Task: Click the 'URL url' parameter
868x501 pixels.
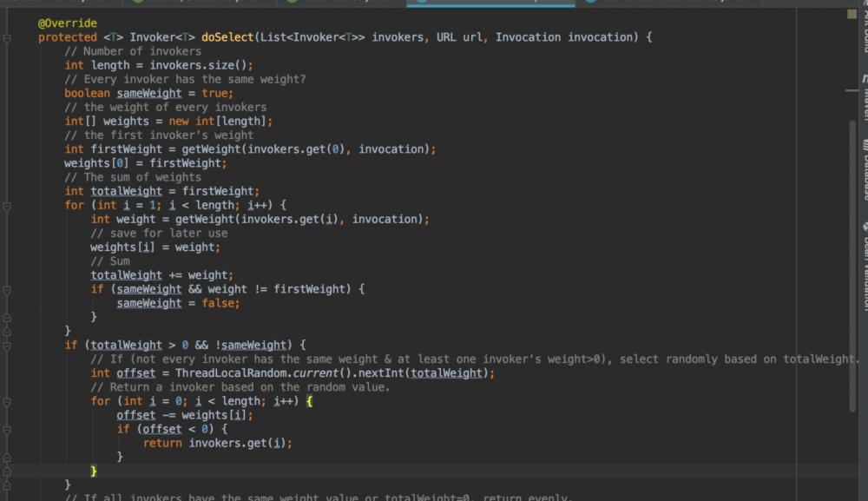Action: point(459,37)
